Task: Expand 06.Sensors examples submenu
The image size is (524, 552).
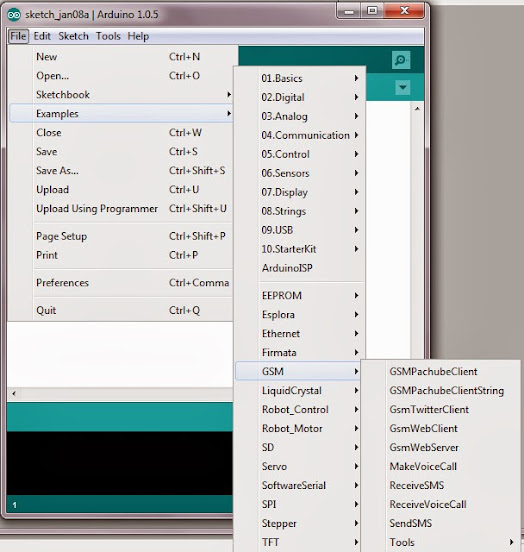Action: point(299,173)
